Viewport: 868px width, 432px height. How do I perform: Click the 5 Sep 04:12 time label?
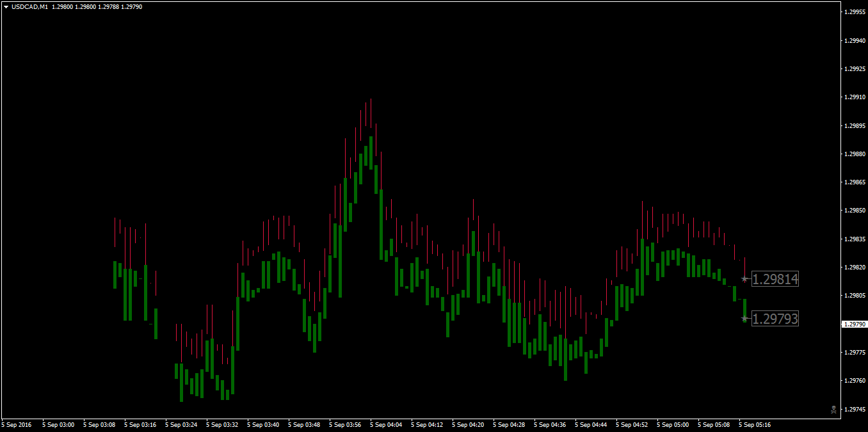(x=427, y=424)
